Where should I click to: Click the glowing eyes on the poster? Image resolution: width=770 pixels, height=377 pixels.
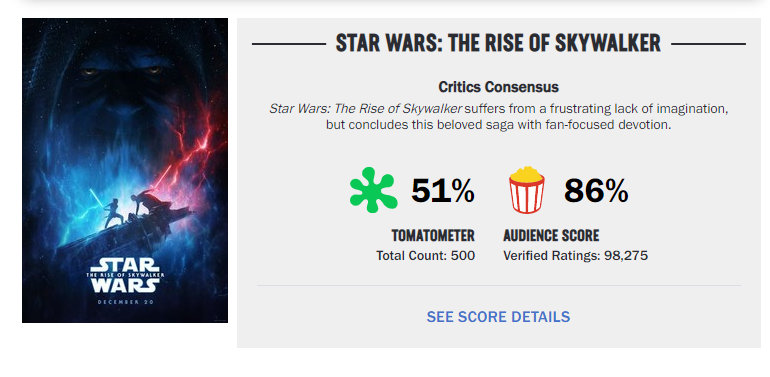pos(121,71)
